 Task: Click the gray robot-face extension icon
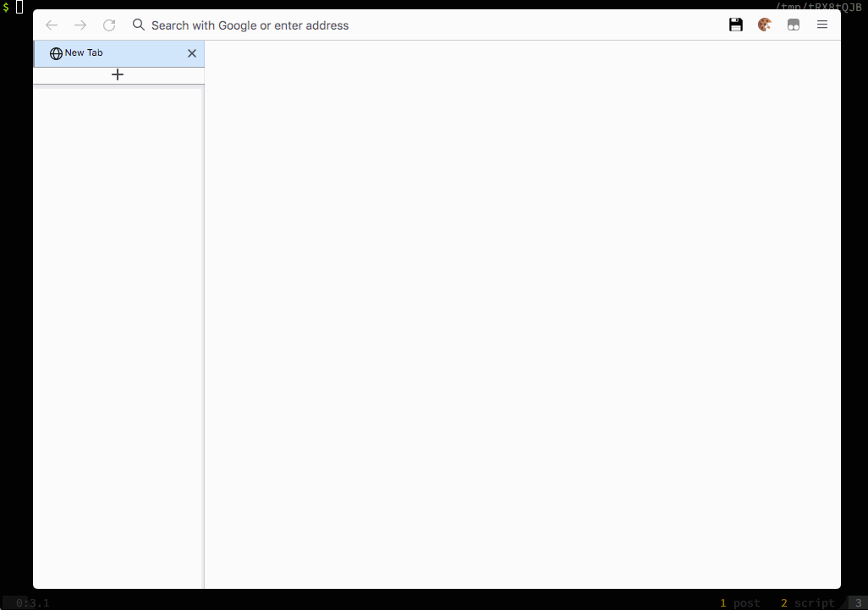[794, 25]
